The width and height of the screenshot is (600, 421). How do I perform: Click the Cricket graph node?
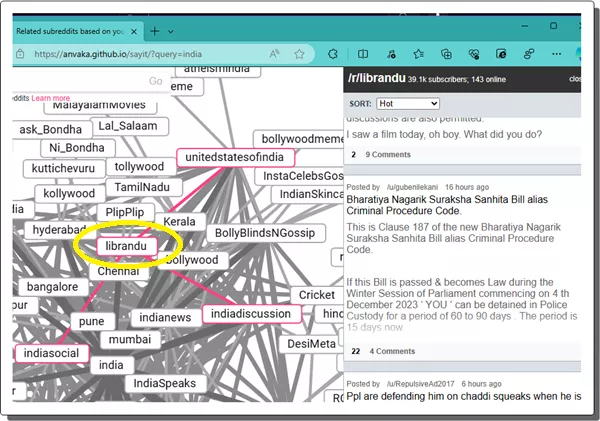tap(316, 295)
